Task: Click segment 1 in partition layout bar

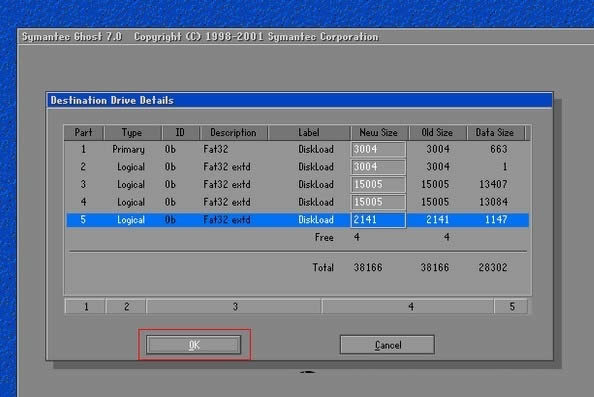Action: [x=86, y=306]
